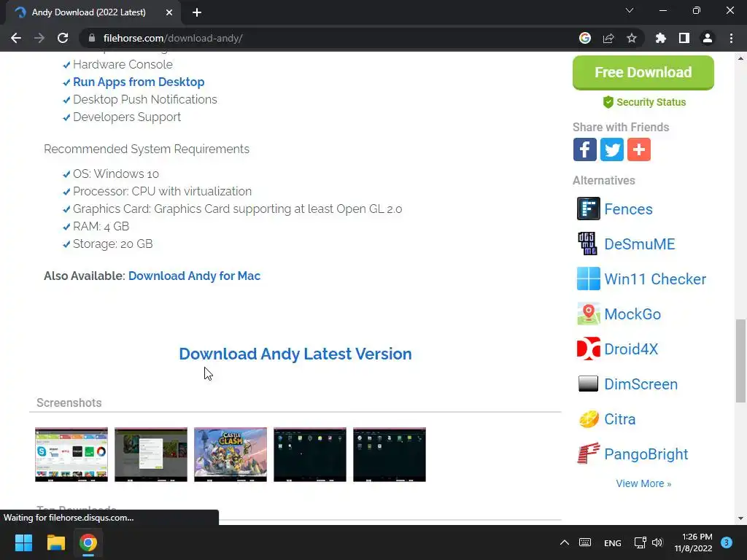Click Download Andy Latest Version link

295,354
